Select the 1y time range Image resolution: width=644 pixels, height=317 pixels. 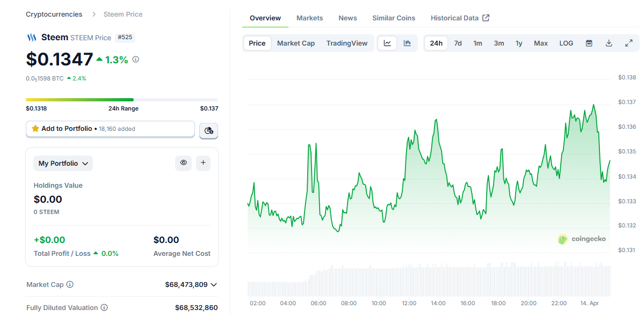click(519, 43)
